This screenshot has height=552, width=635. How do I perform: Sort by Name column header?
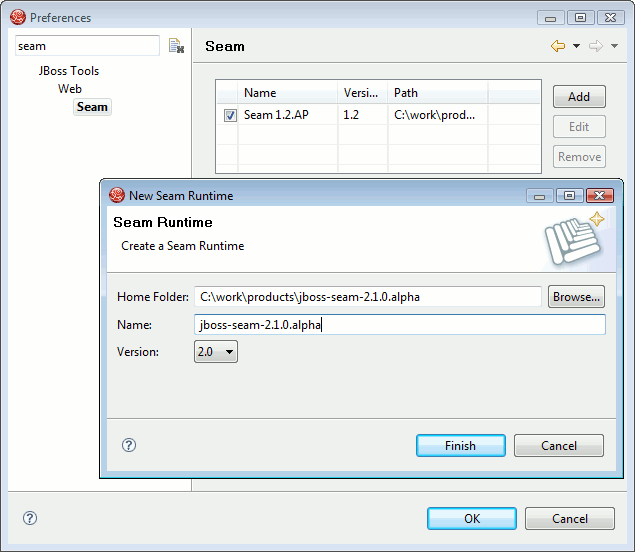(x=288, y=93)
